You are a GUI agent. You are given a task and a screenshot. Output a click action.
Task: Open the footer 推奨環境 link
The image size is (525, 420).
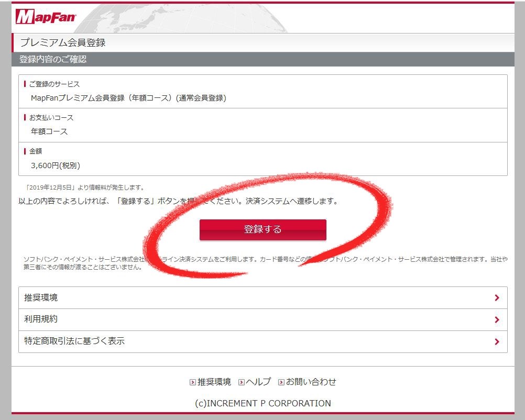click(x=214, y=382)
